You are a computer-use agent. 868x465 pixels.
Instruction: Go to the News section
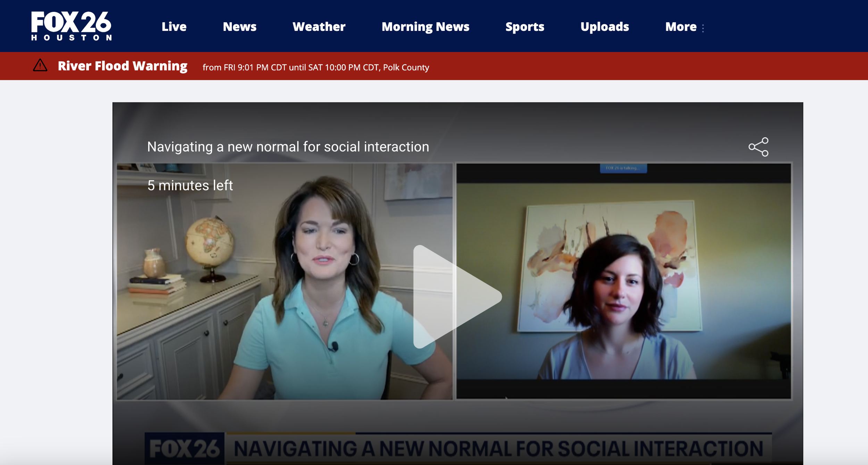[240, 27]
